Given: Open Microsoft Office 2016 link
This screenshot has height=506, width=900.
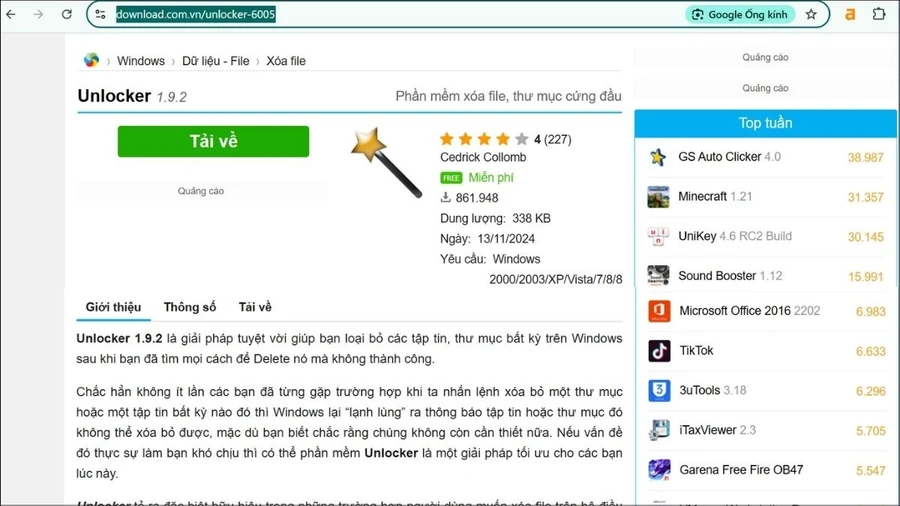Looking at the screenshot, I should click(x=750, y=311).
